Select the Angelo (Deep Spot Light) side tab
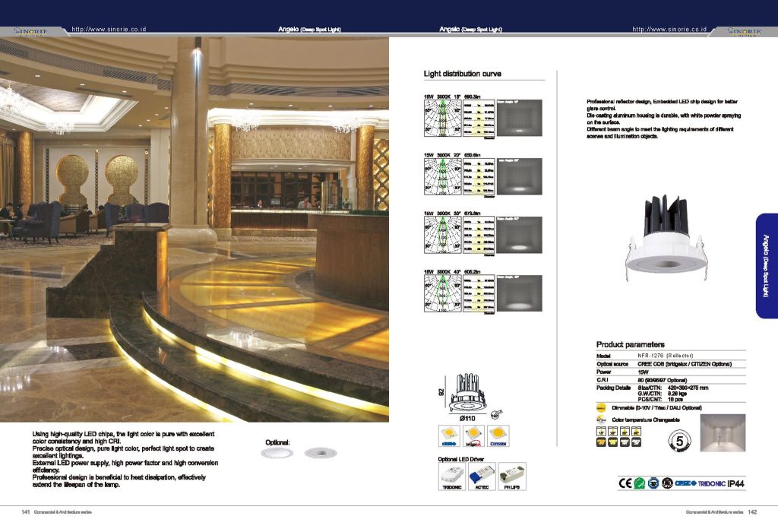Screen dimensions: 778x532 tap(766, 266)
